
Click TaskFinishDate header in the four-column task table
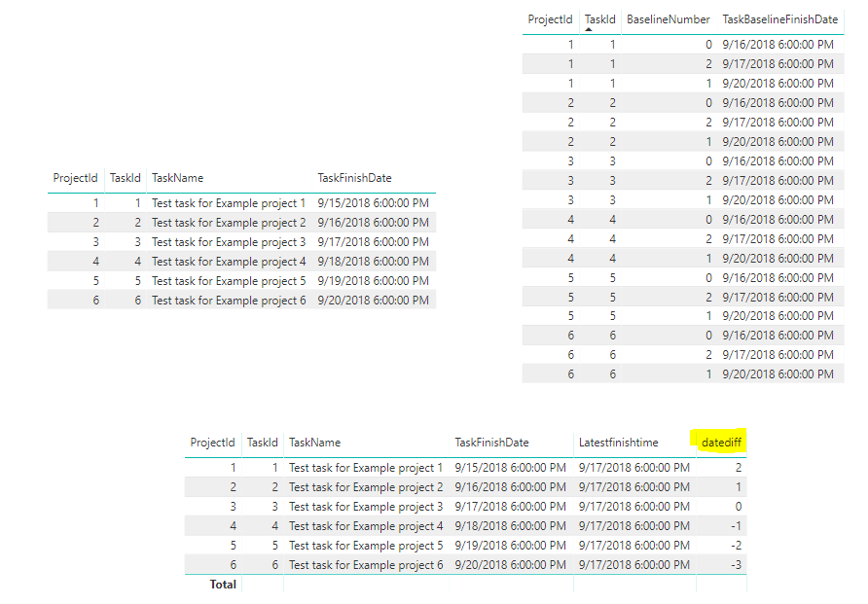[354, 178]
